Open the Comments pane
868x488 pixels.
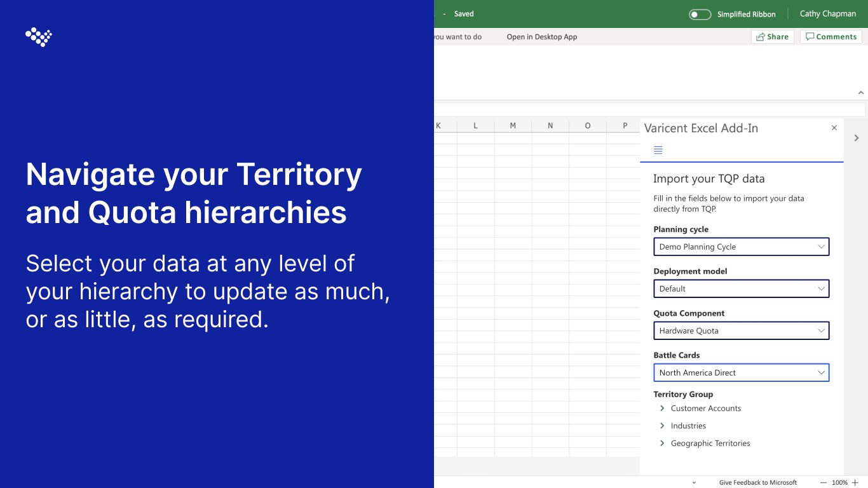pos(831,37)
